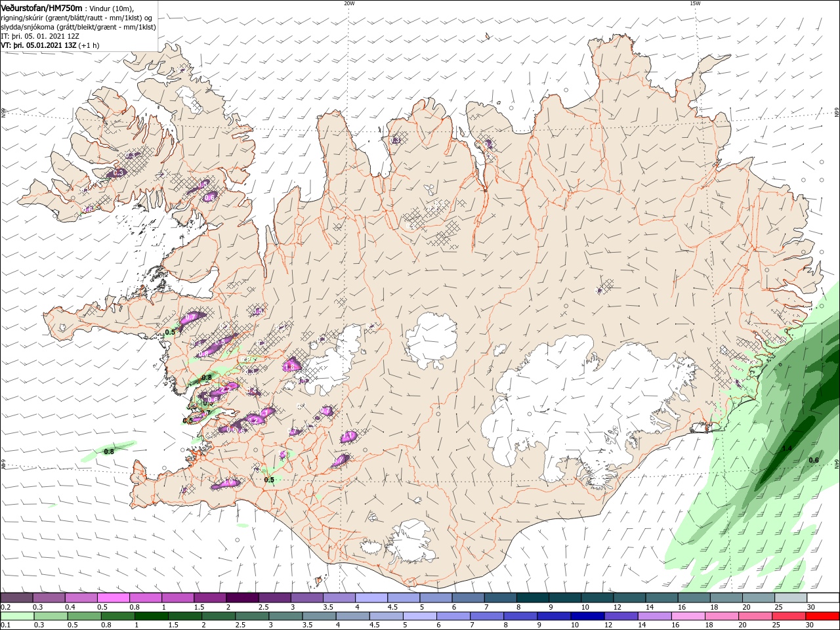The height and width of the screenshot is (630, 840).
Task: Click the large white Vatnajökull glacier area
Action: [x=577, y=400]
